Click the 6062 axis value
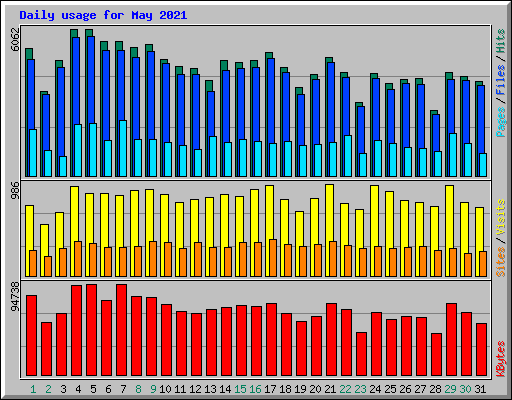The image size is (512, 400). pos(15,40)
